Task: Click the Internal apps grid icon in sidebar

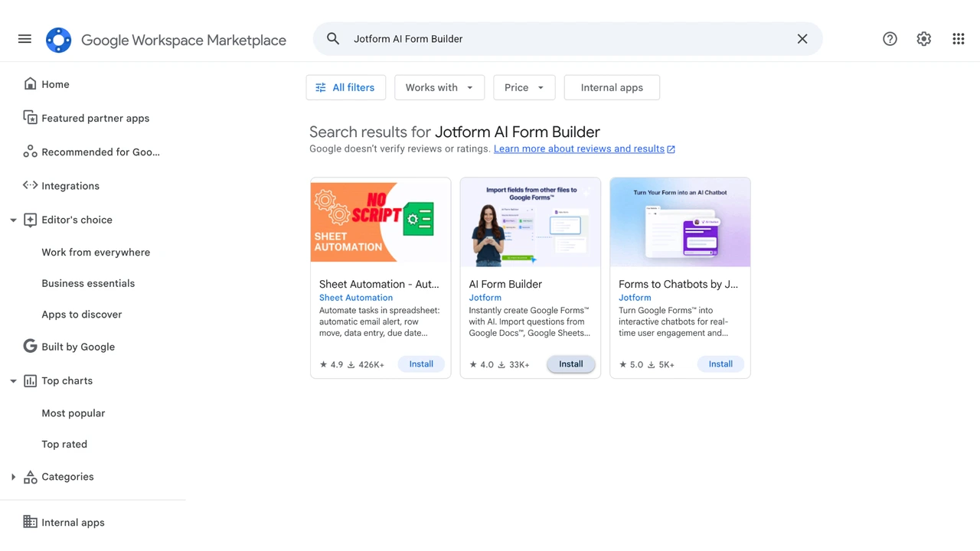Action: coord(30,522)
